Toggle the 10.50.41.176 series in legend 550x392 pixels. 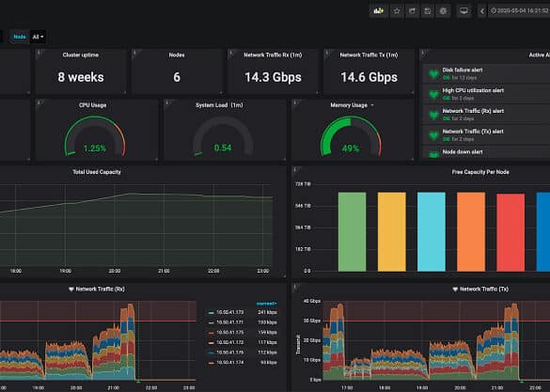[230, 353]
